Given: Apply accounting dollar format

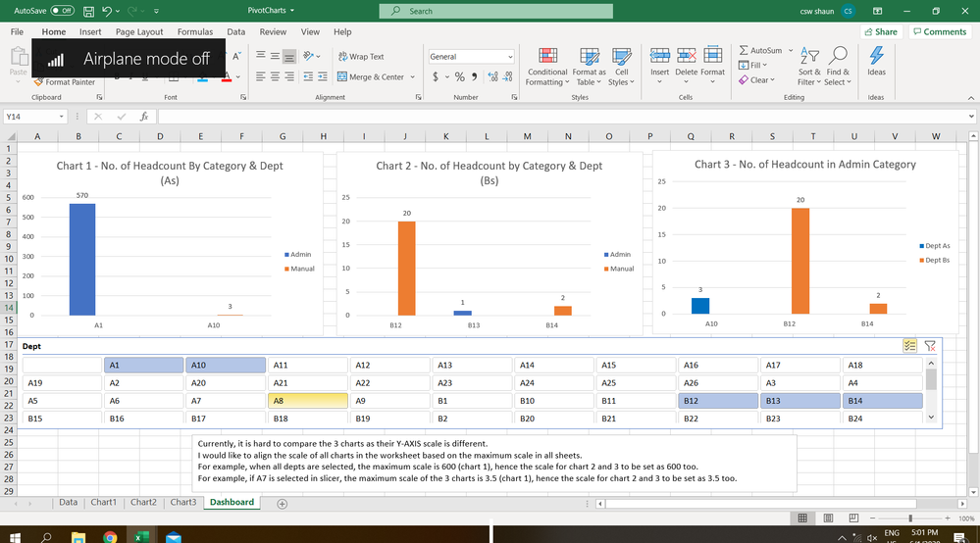Looking at the screenshot, I should pyautogui.click(x=435, y=76).
